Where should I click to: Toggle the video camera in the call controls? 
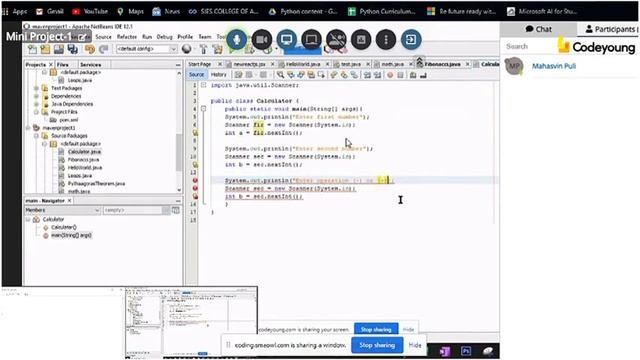click(262, 40)
